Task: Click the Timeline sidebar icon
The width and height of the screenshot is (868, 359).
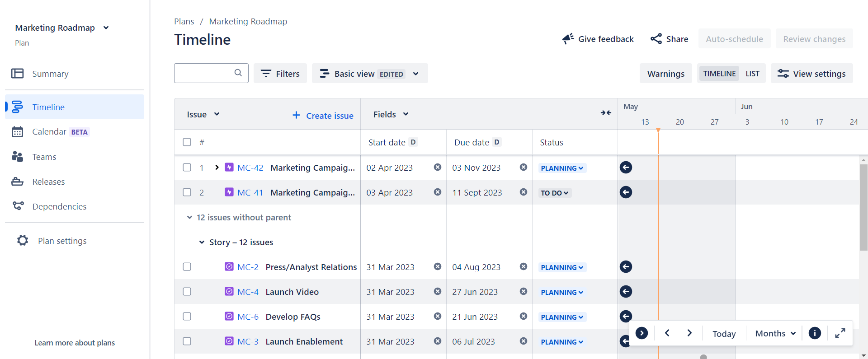Action: 17,107
